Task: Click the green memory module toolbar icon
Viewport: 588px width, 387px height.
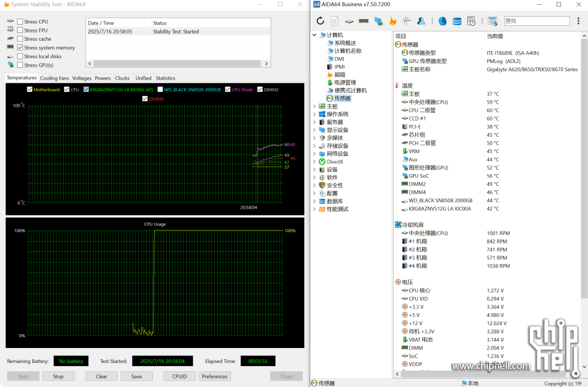Action: coord(364,21)
